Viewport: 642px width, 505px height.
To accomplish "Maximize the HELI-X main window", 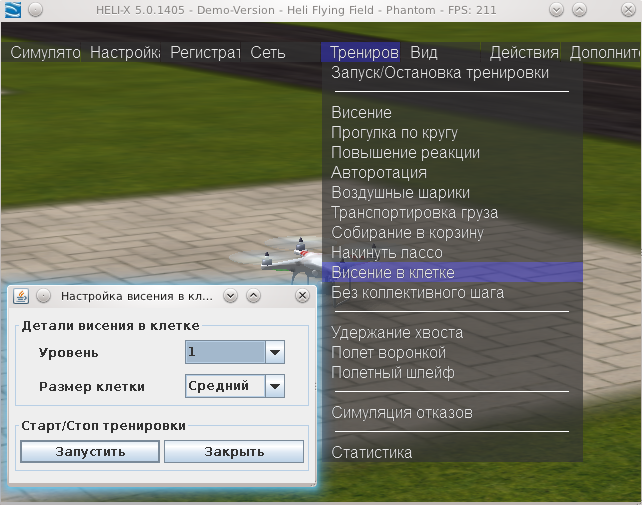I will point(579,9).
